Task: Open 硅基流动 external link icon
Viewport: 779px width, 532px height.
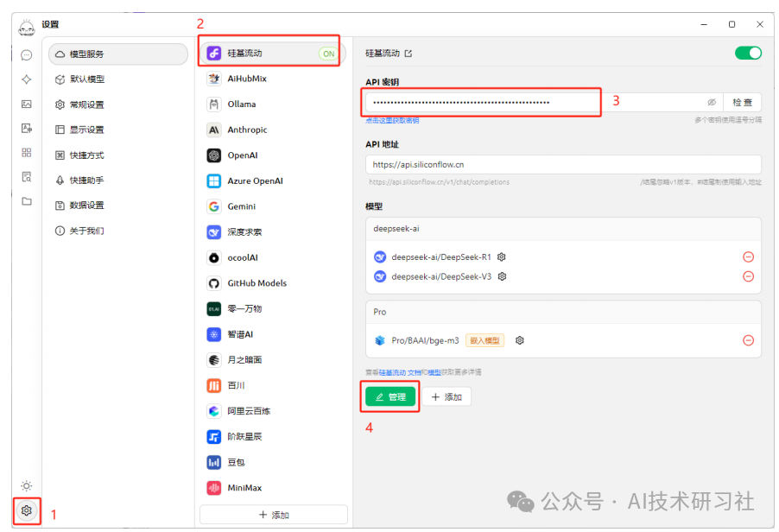Action: [408, 54]
